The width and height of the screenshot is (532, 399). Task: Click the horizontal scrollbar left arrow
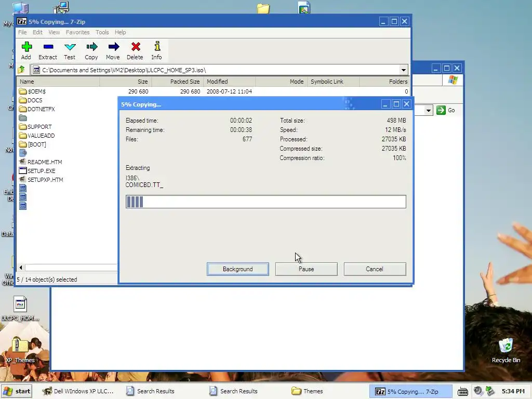[21, 268]
